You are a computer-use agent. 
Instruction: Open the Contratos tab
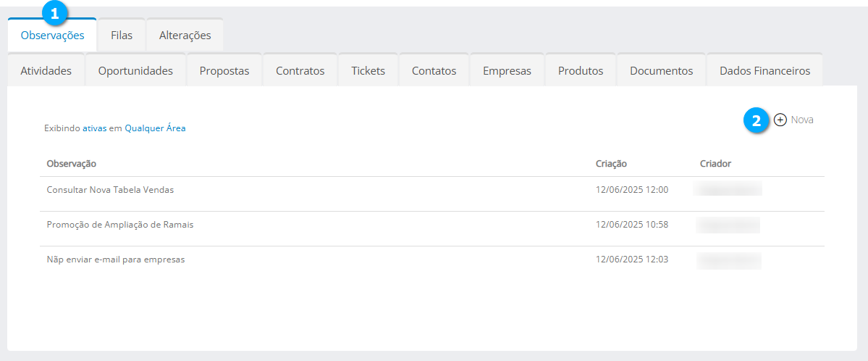(x=300, y=70)
